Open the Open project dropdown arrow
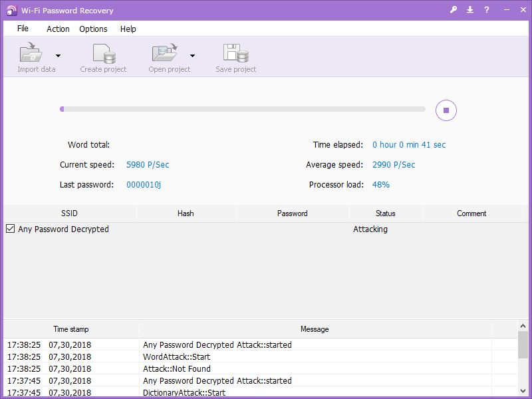532x399 pixels. [193, 55]
